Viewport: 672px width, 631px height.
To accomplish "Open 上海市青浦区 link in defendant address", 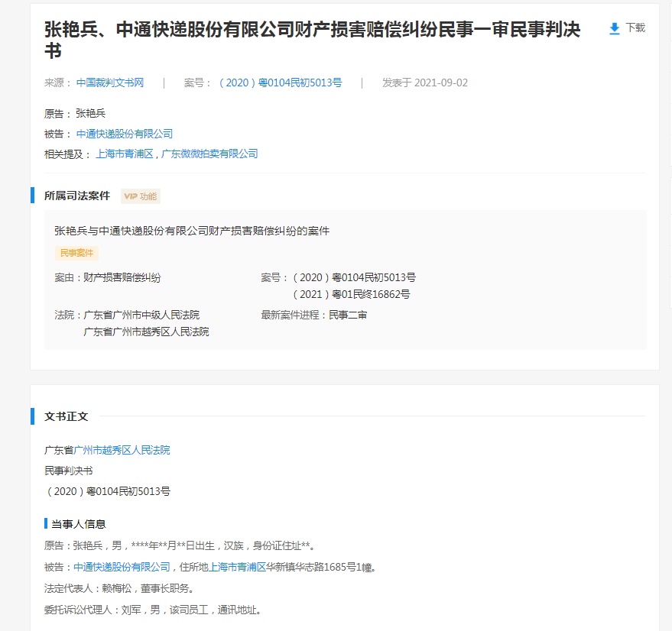I will pos(237,567).
